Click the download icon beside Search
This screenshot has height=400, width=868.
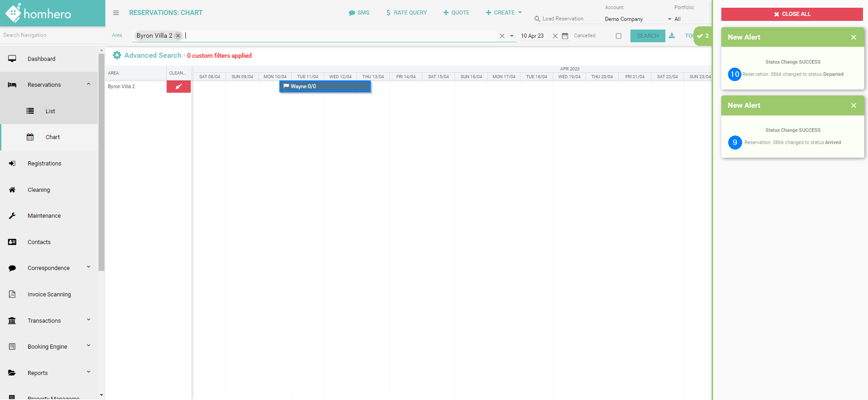tap(672, 36)
